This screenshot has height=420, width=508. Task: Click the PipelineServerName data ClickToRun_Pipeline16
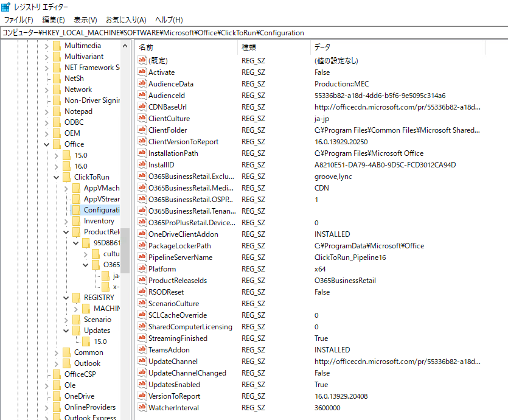pos(350,257)
